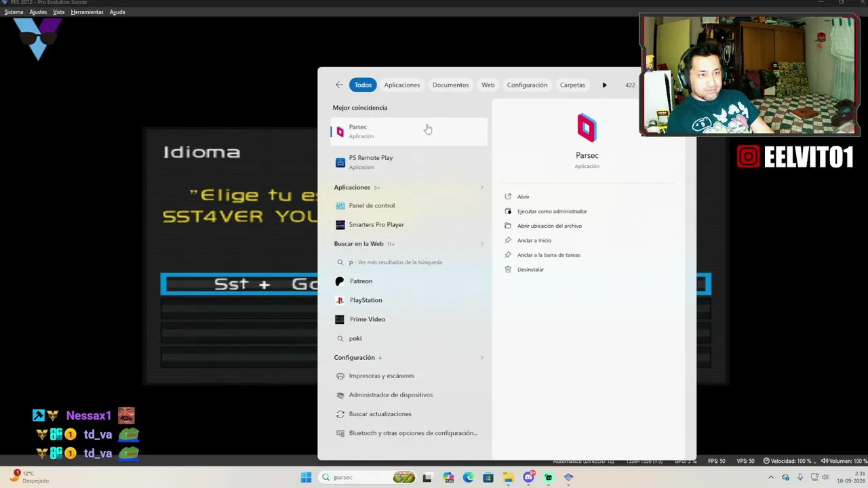Viewport: 868px width, 488px height.
Task: Open the Ayuda menu
Action: (x=117, y=12)
